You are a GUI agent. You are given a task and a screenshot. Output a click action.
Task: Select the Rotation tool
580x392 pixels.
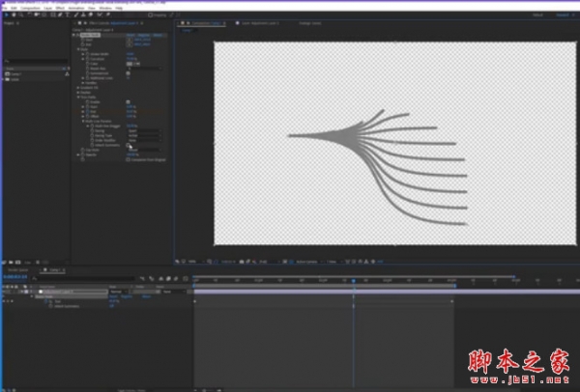[30, 14]
